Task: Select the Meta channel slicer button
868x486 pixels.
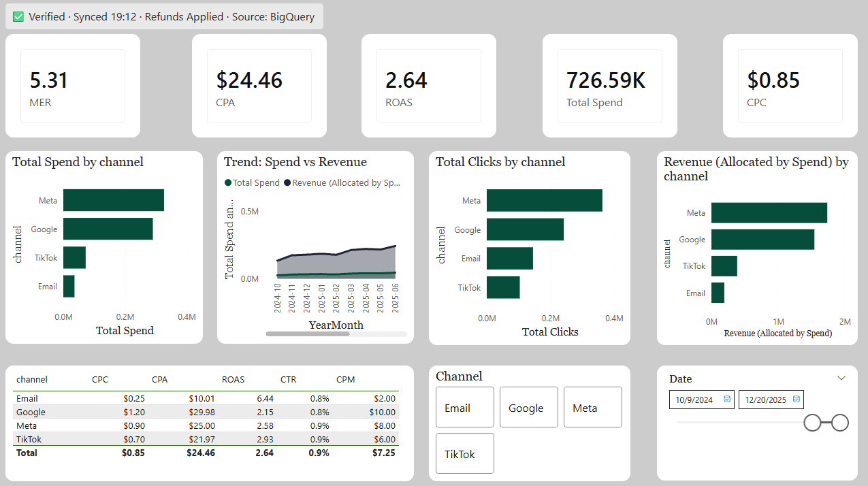Action: click(x=592, y=407)
